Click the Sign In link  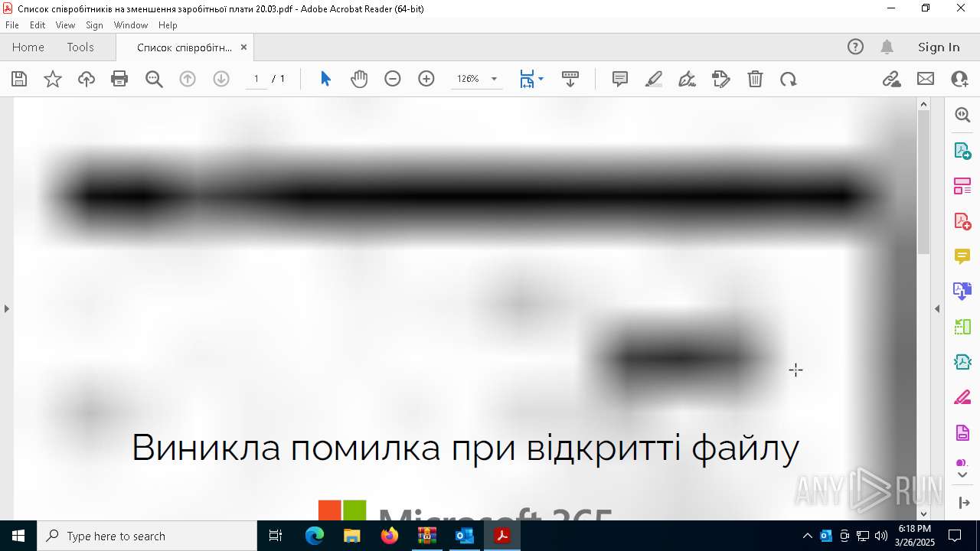[x=939, y=47]
